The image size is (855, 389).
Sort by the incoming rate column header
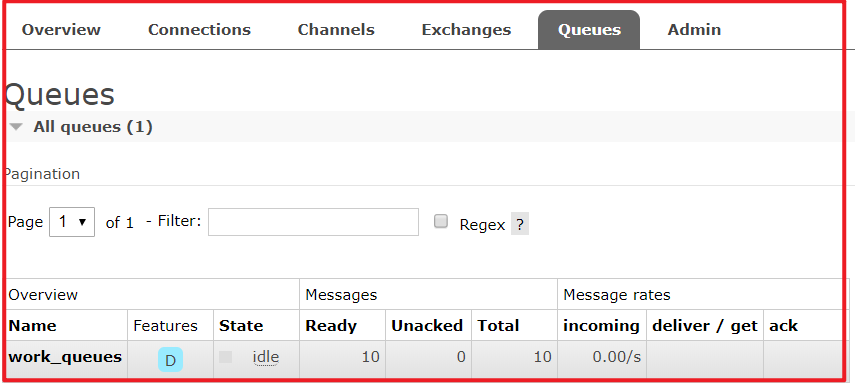[601, 326]
